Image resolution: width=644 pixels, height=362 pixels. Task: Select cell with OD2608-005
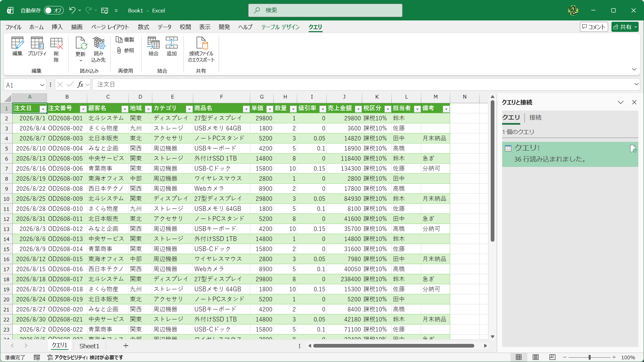[x=67, y=158]
